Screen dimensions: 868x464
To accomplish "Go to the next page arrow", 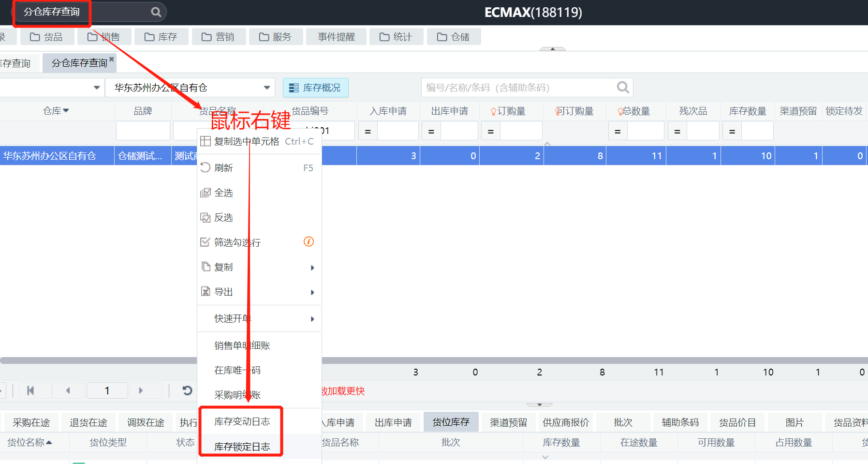I will click(x=141, y=390).
